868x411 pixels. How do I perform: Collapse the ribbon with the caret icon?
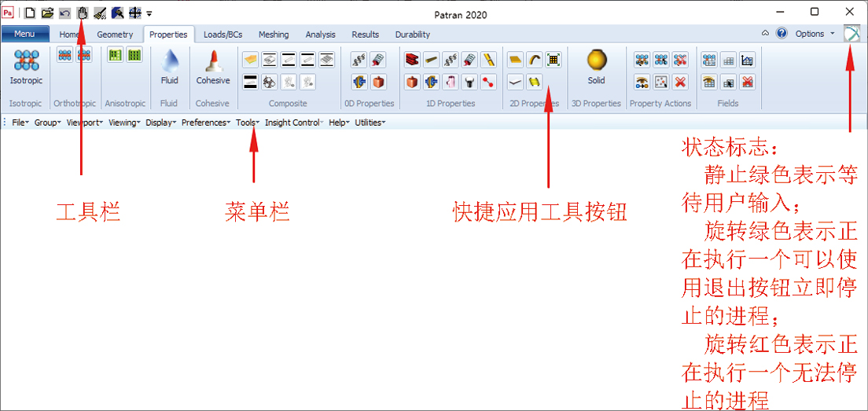pyautogui.click(x=766, y=34)
